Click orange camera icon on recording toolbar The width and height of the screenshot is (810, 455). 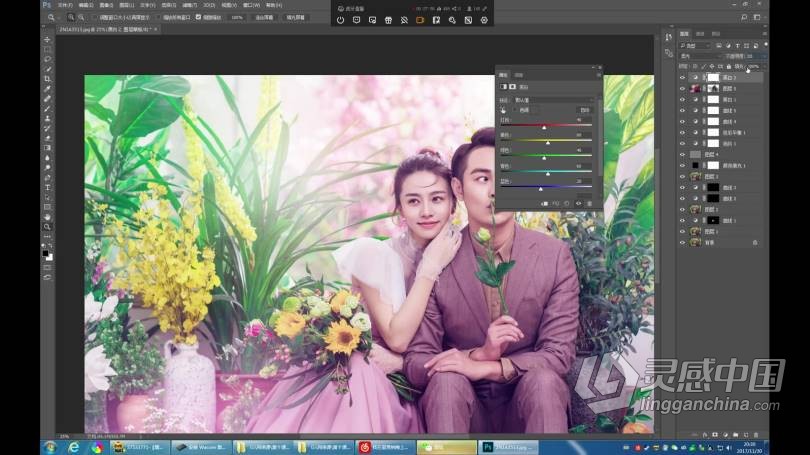pyautogui.click(x=420, y=20)
